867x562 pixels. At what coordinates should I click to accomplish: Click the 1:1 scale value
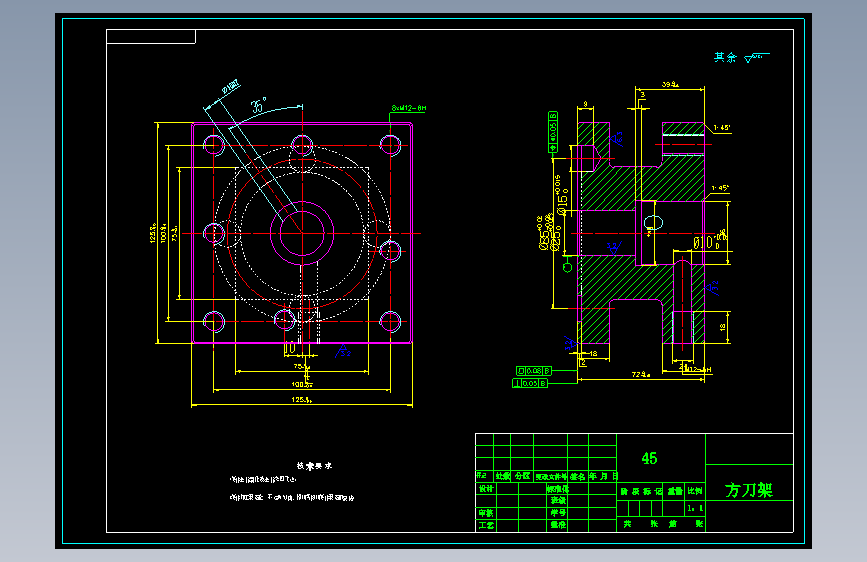tap(695, 508)
